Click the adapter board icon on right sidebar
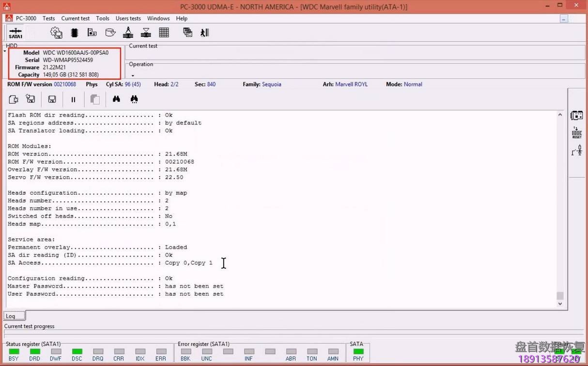This screenshot has height=366, width=588. tap(576, 116)
